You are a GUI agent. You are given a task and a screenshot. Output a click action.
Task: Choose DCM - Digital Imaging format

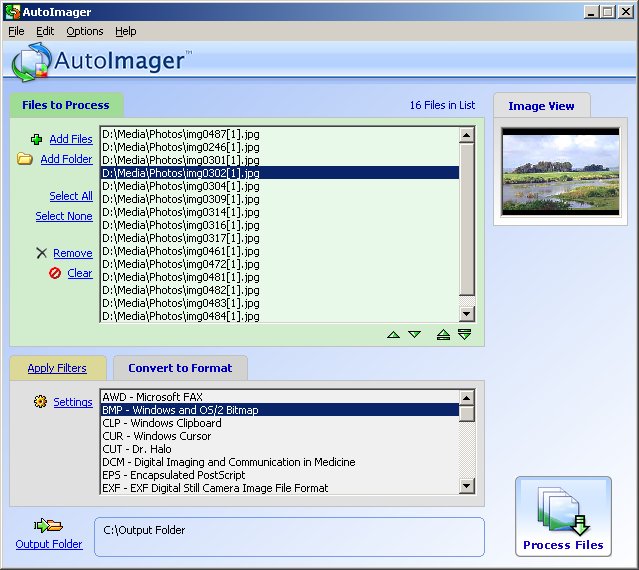[280, 462]
